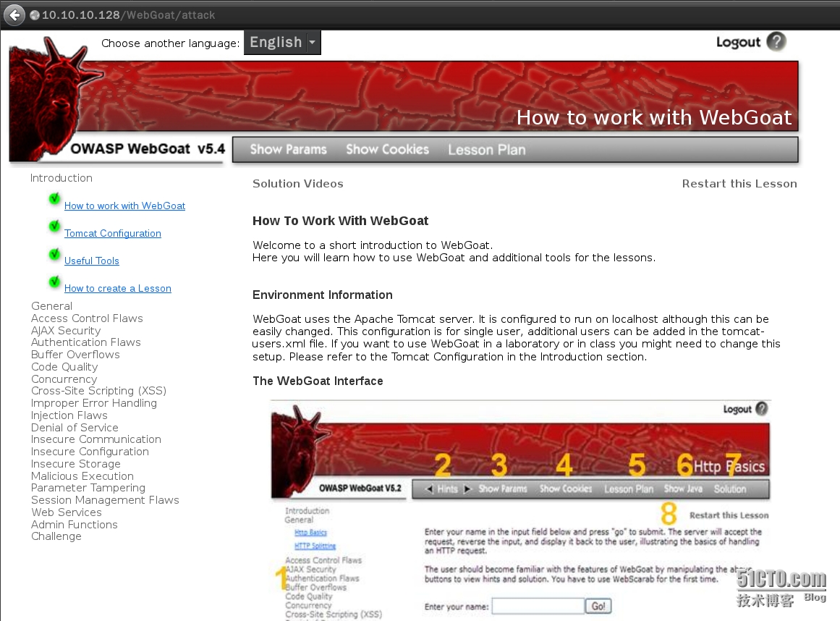Expand Buffer Overflows category
The image size is (840, 621).
pyautogui.click(x=75, y=355)
